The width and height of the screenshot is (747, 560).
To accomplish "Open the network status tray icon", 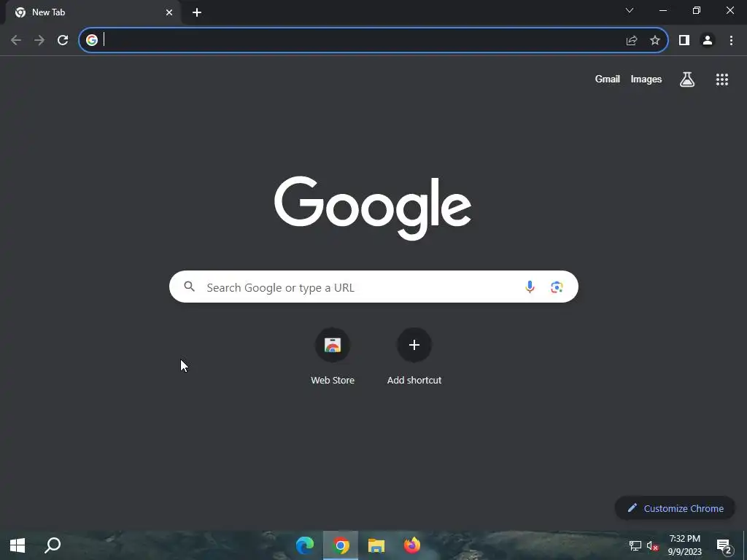I will click(635, 545).
